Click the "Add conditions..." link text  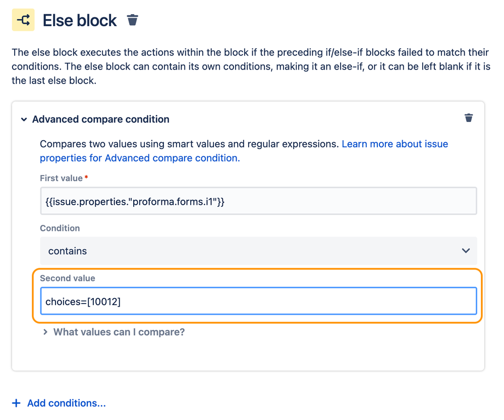(x=67, y=403)
